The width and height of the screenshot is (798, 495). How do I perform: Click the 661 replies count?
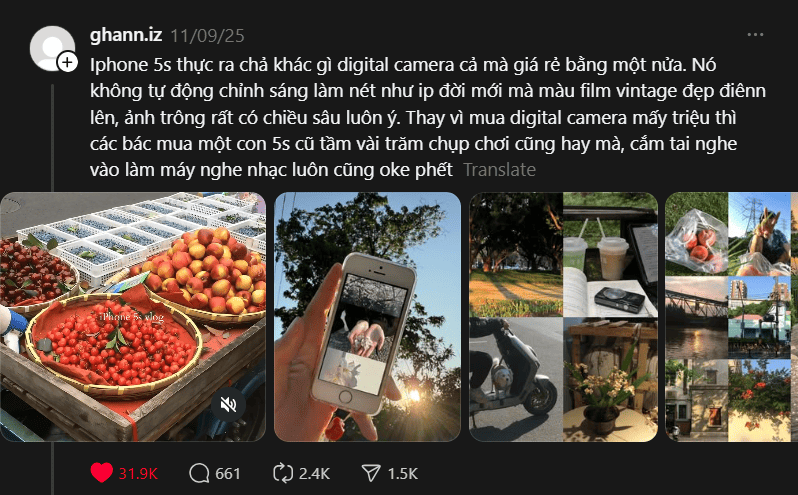click(x=227, y=474)
